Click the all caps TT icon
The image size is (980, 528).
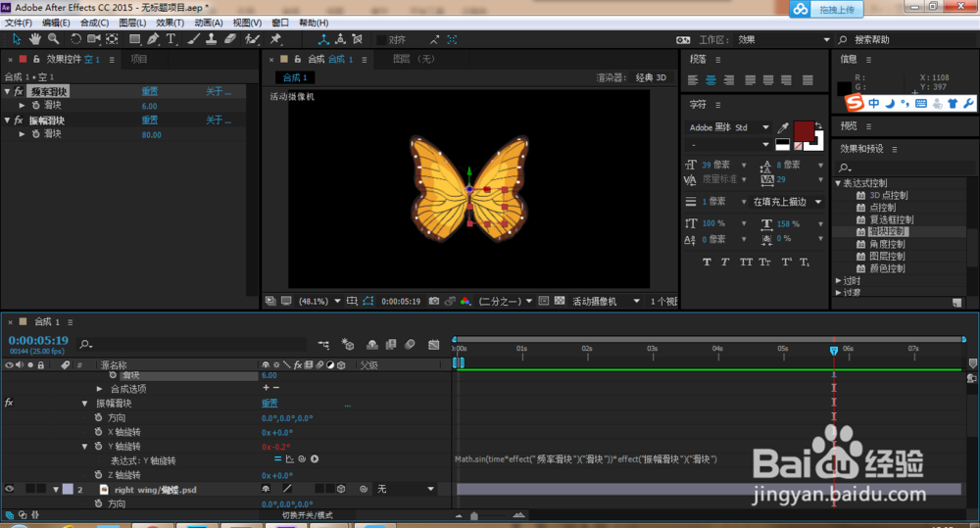746,262
